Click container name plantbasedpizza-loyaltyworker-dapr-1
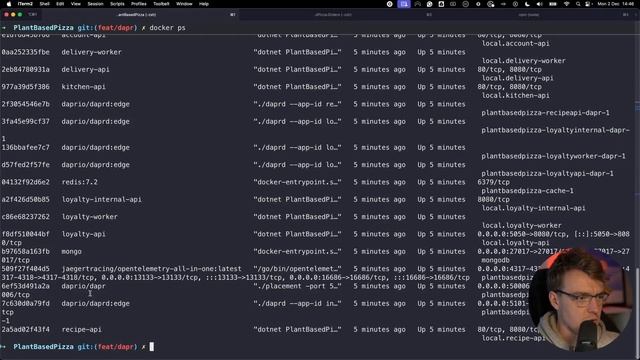The width and height of the screenshot is (640, 360). pyautogui.click(x=553, y=156)
